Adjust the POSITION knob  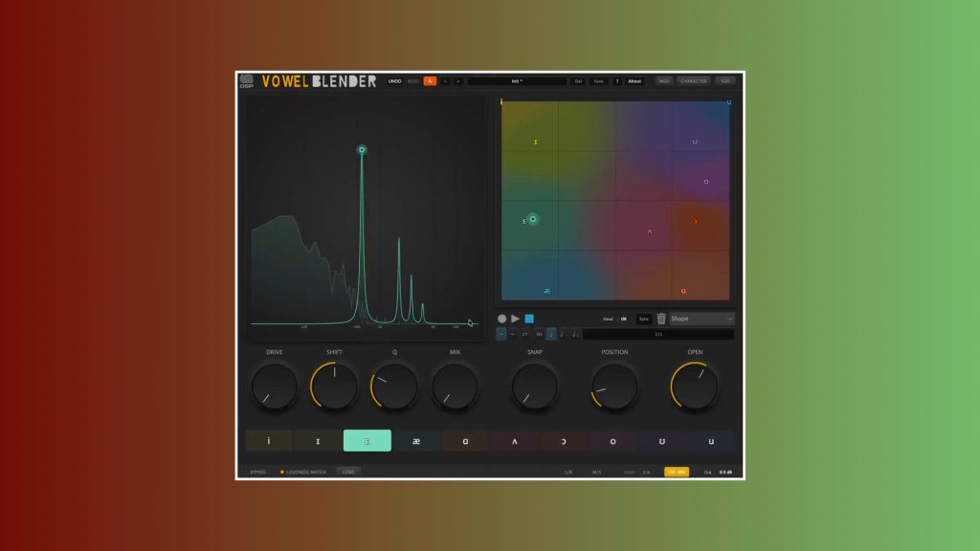[615, 386]
